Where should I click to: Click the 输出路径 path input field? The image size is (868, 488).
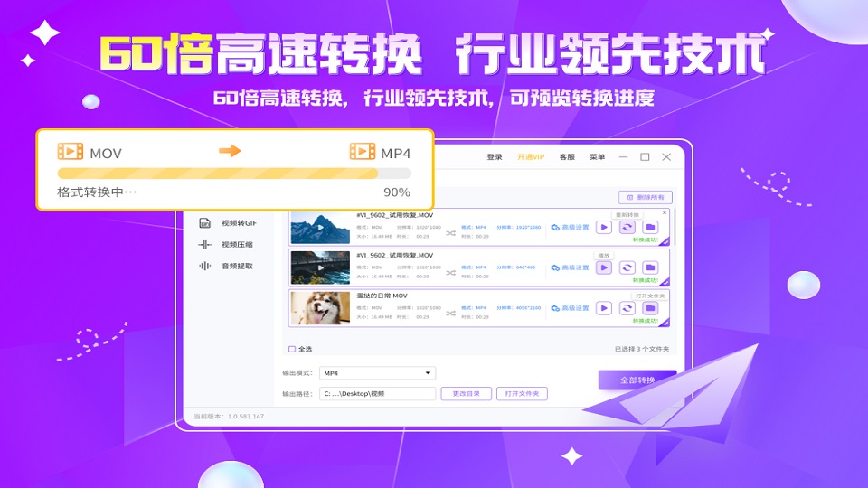[x=378, y=394]
